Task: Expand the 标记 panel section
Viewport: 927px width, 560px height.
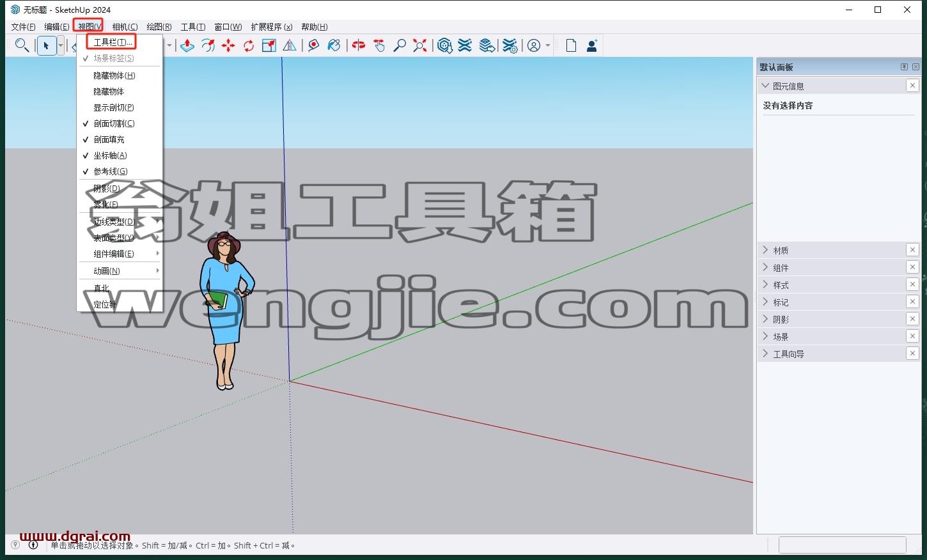Action: (765, 302)
